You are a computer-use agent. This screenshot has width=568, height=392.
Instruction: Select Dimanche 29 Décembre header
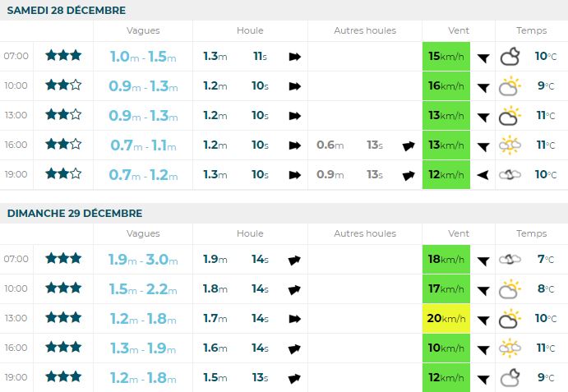pos(73,213)
